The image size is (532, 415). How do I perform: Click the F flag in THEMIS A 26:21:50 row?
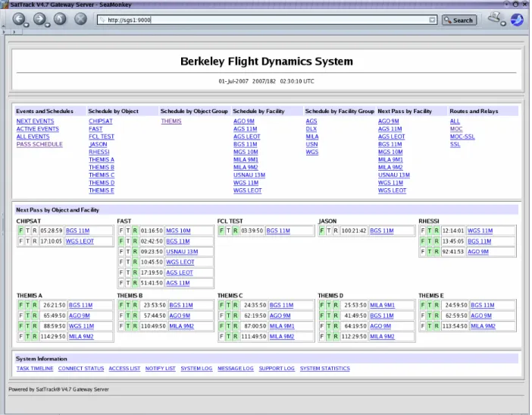click(20, 305)
